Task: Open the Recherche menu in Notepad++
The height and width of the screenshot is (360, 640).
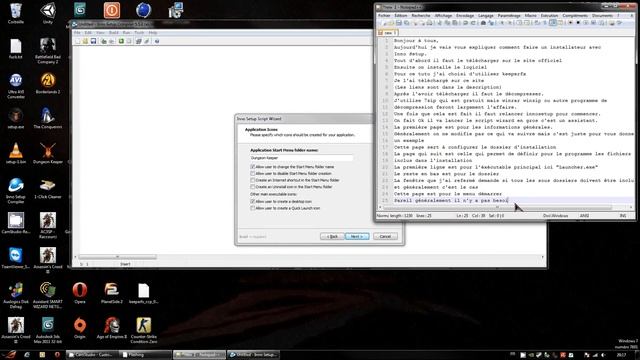Action: [x=421, y=16]
